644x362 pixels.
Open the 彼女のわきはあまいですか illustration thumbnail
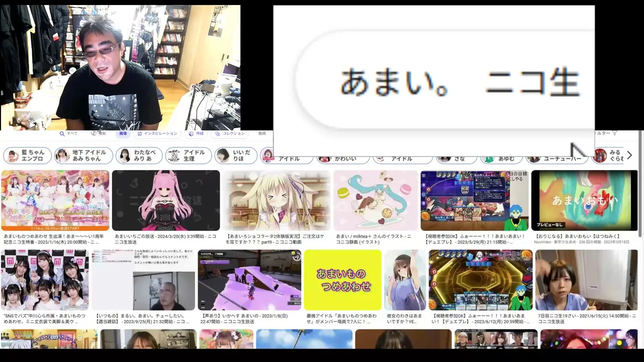(x=405, y=280)
